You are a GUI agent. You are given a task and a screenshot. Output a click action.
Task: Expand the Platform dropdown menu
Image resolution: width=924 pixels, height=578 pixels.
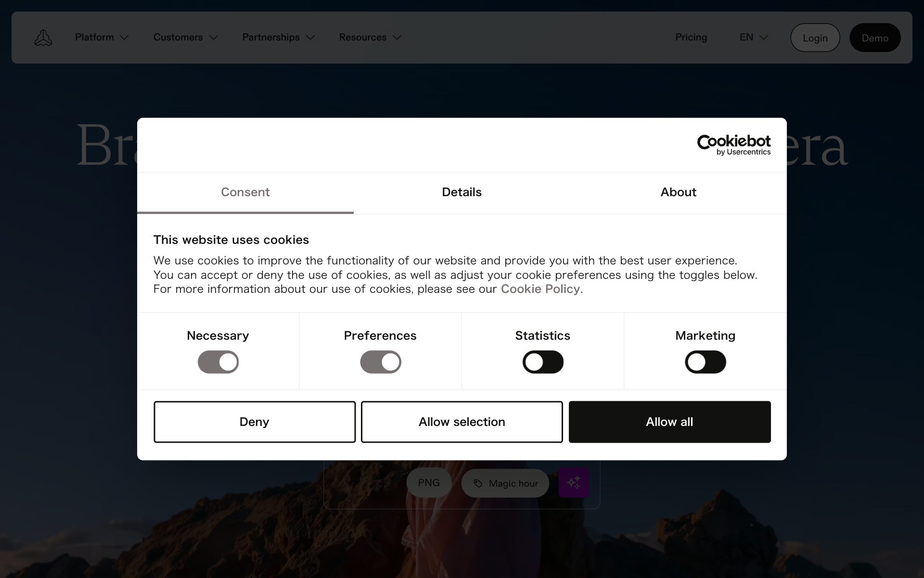click(x=102, y=37)
